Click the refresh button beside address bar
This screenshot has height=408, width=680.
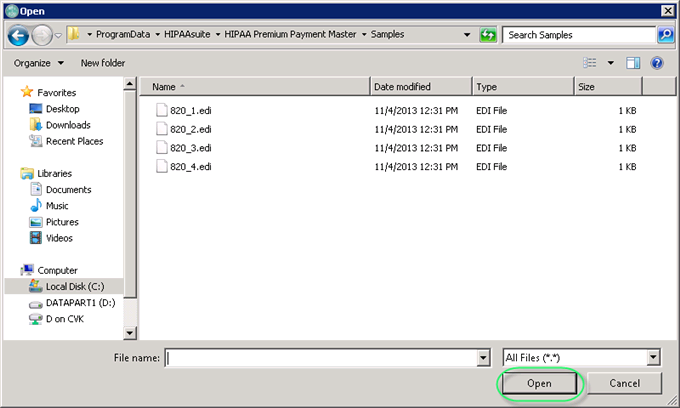[x=488, y=35]
